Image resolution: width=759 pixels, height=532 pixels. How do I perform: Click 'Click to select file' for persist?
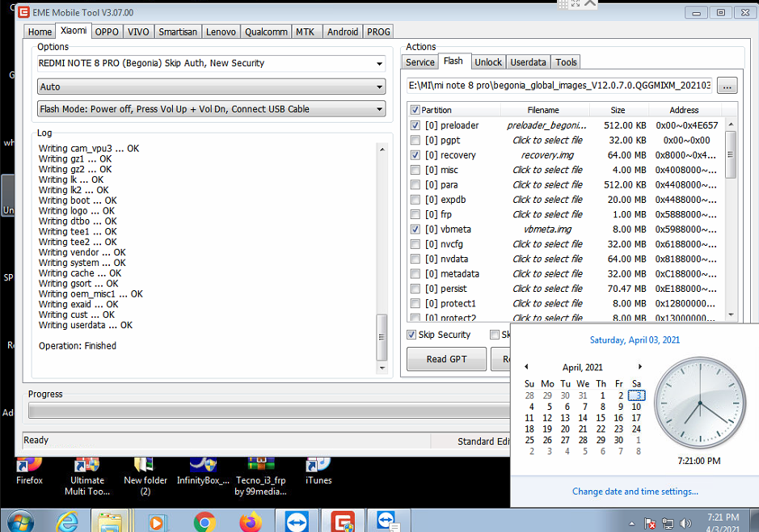coord(547,289)
